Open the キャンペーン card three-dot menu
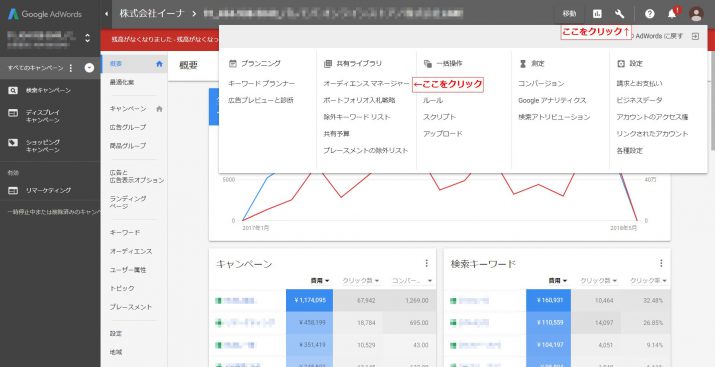This screenshot has width=715, height=367. (426, 263)
